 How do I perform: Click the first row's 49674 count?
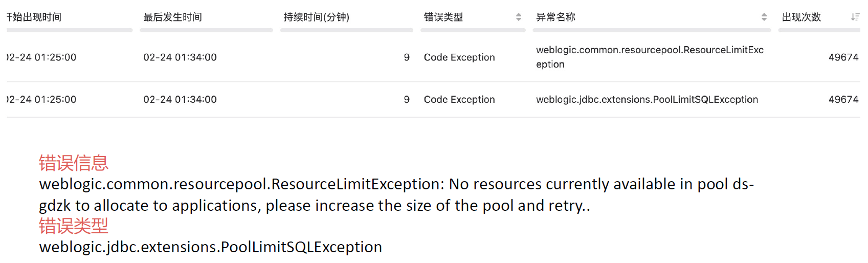coord(843,57)
